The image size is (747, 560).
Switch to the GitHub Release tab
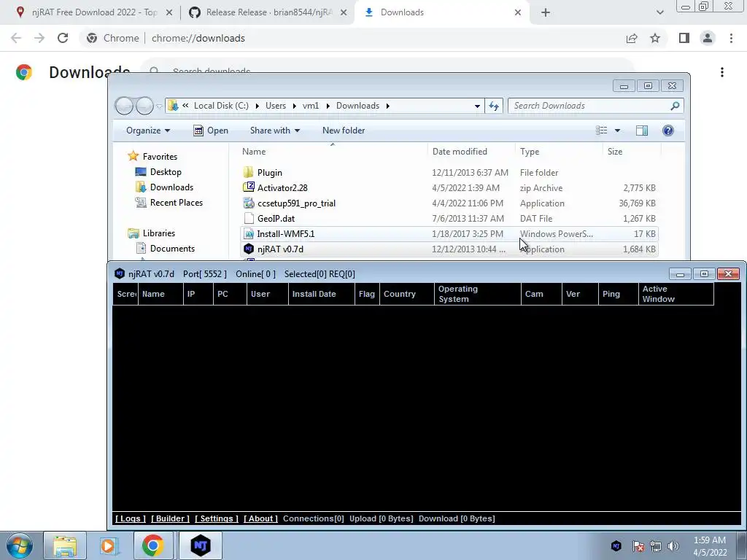pyautogui.click(x=267, y=12)
